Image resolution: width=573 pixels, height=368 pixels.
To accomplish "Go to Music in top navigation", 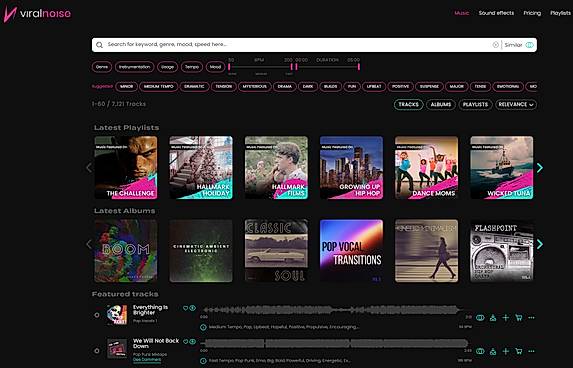I will click(x=462, y=13).
